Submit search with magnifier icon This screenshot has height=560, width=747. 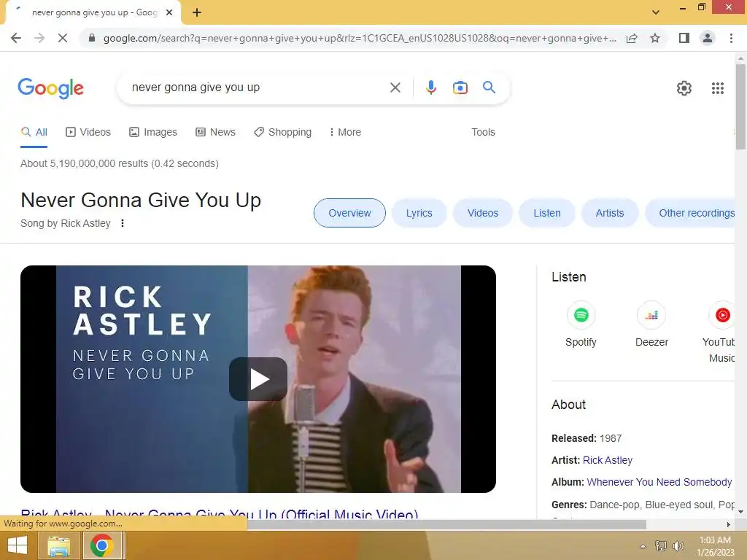click(489, 87)
